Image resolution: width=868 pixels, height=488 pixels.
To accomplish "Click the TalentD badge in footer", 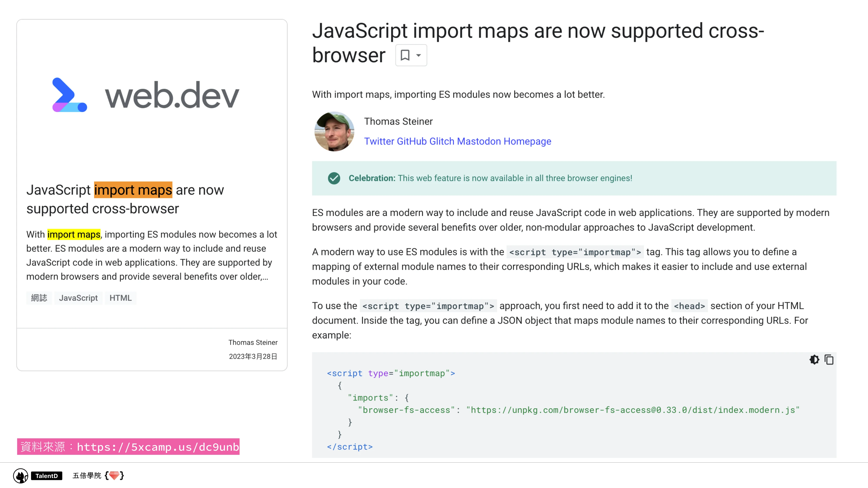I will tap(46, 476).
